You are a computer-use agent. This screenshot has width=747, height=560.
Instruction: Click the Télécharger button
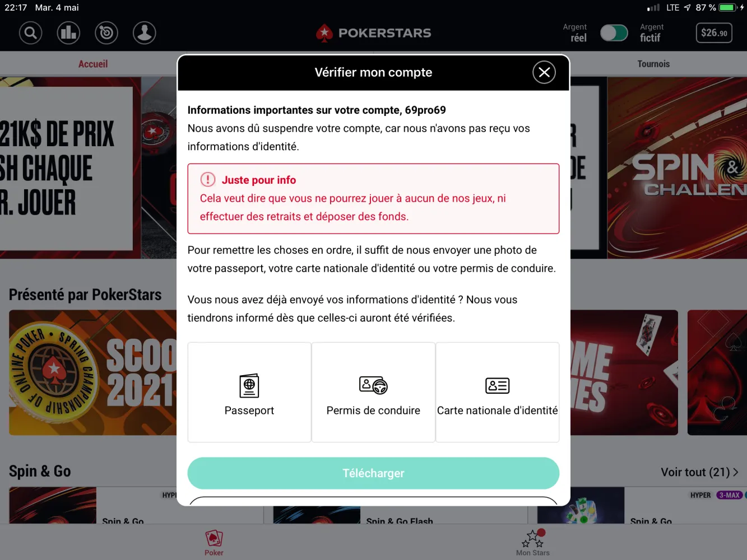[x=373, y=473]
